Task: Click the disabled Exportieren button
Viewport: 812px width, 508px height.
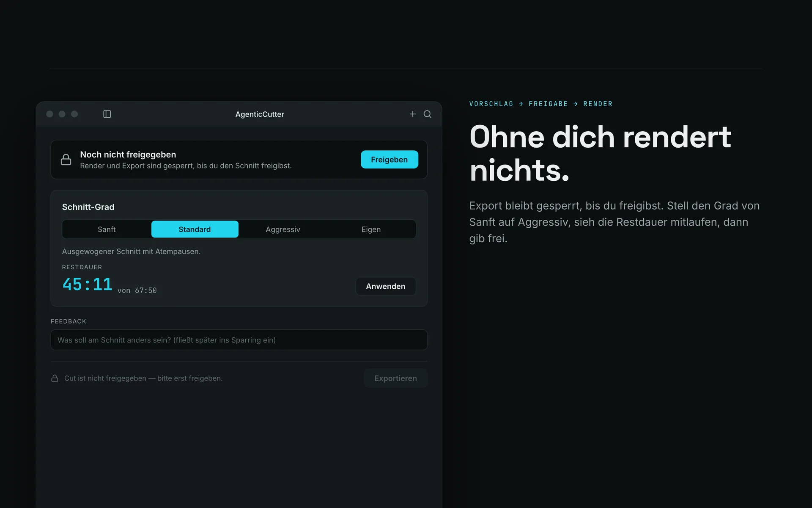Action: click(396, 378)
